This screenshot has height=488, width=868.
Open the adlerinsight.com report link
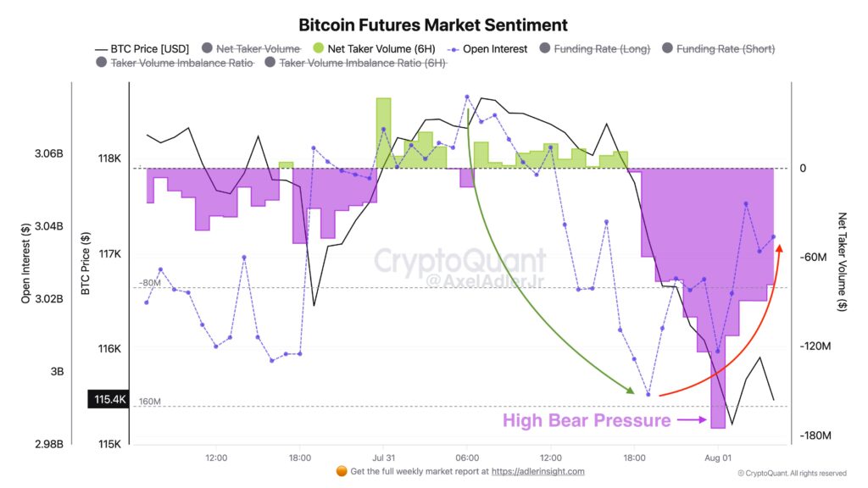pyautogui.click(x=537, y=471)
